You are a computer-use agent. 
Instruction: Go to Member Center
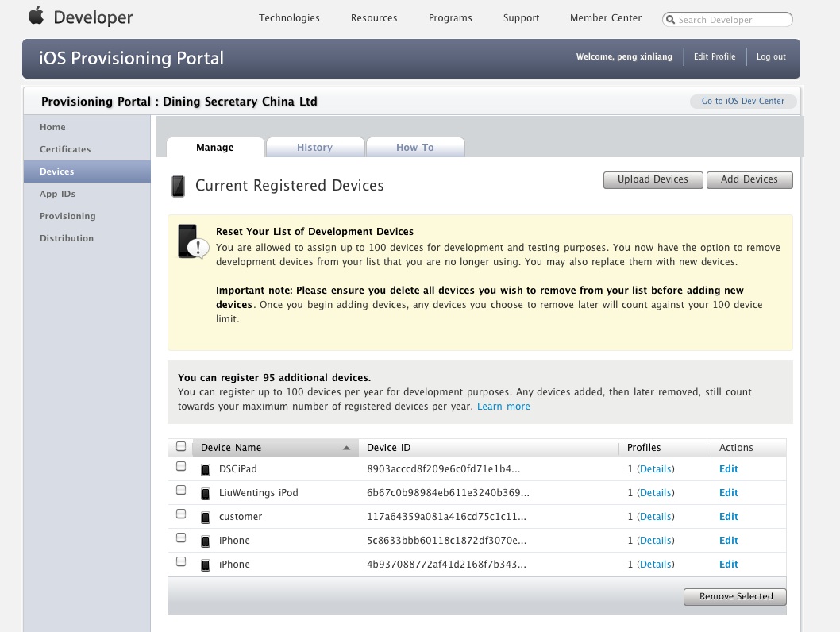pos(606,18)
